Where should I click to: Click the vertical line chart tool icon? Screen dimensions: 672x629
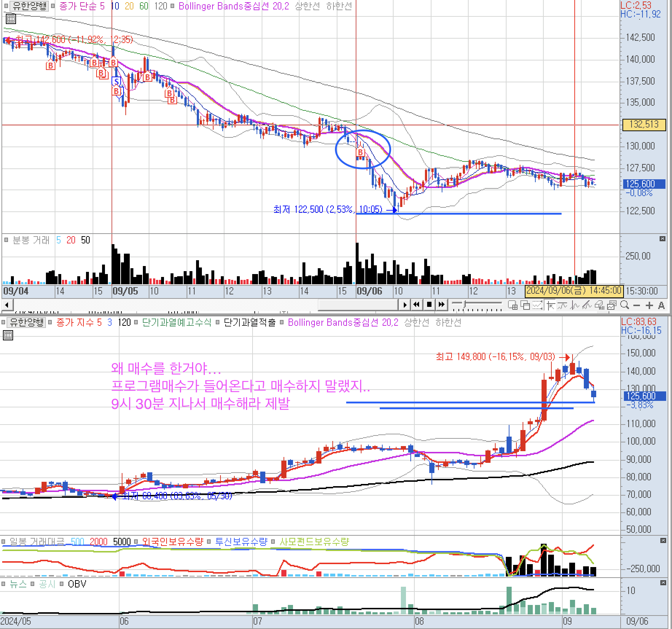pyautogui.click(x=575, y=305)
